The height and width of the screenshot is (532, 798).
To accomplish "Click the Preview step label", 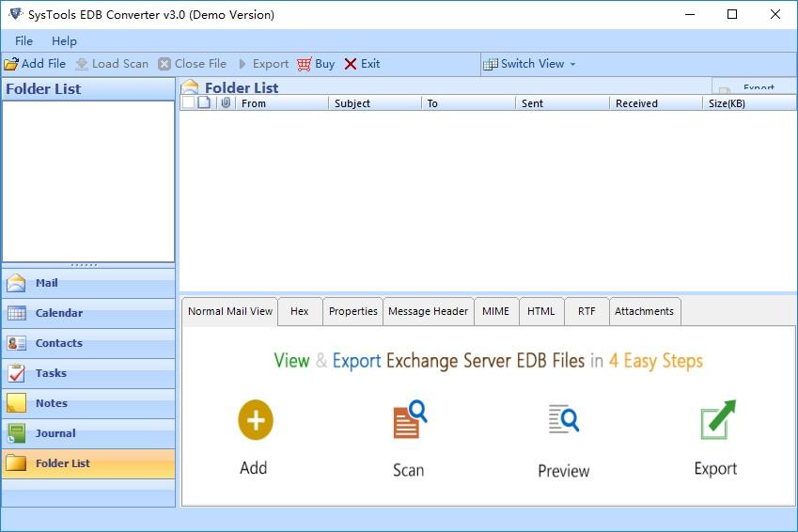I will coord(563,470).
